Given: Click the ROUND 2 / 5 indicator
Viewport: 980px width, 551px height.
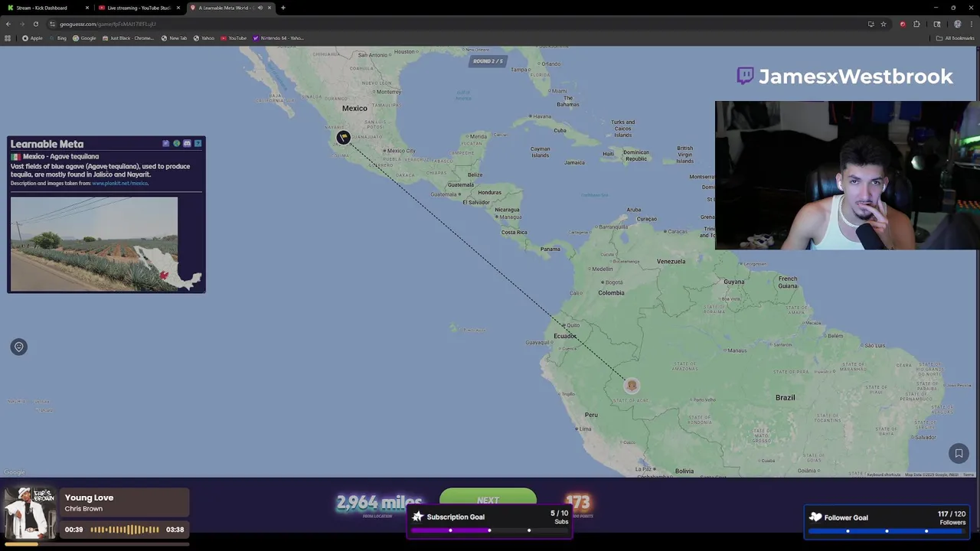Looking at the screenshot, I should click(488, 61).
